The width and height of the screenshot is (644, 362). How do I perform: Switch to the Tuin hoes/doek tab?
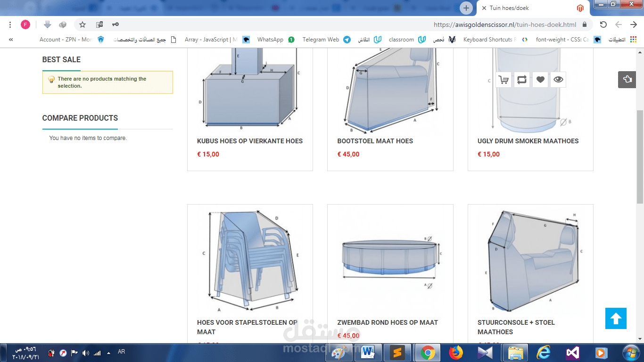532,8
